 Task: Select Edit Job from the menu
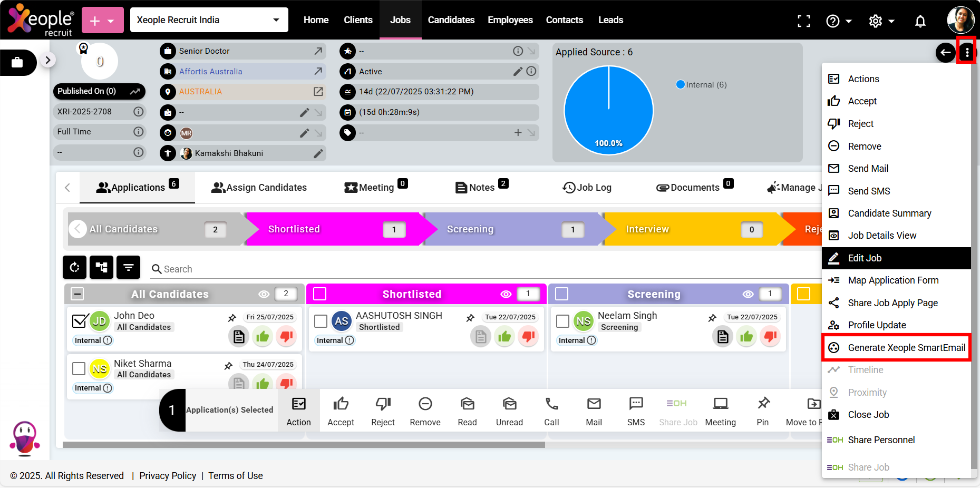[896, 258]
